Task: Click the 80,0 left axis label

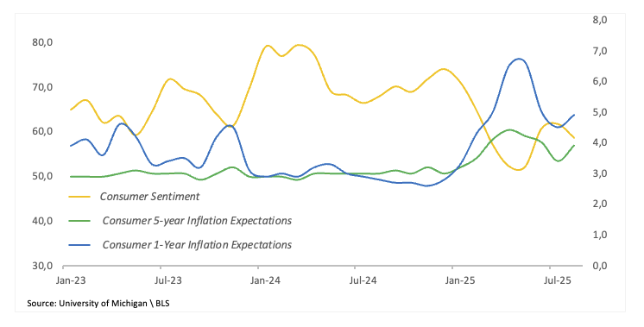Action: tap(42, 42)
